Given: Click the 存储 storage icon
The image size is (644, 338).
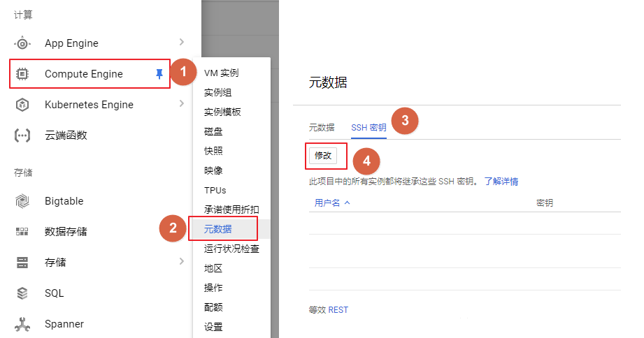Looking at the screenshot, I should [x=22, y=263].
